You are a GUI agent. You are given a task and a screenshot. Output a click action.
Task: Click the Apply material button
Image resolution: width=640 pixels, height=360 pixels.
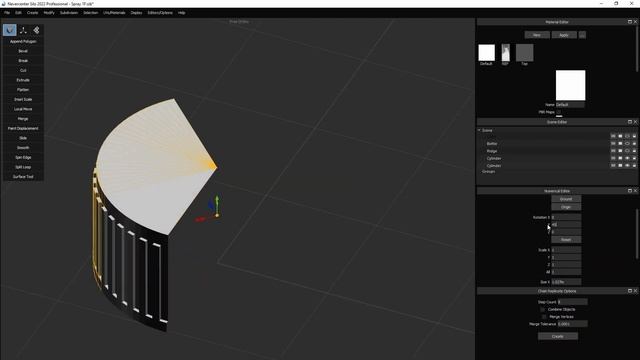click(564, 35)
